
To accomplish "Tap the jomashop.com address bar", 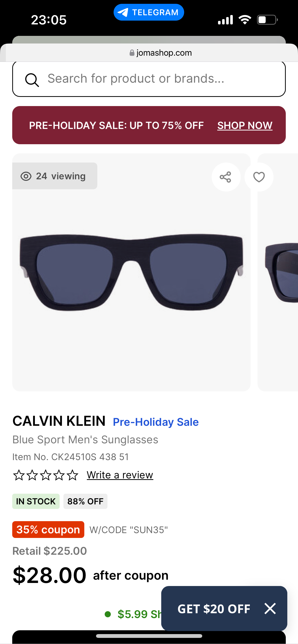I will 160,53.
